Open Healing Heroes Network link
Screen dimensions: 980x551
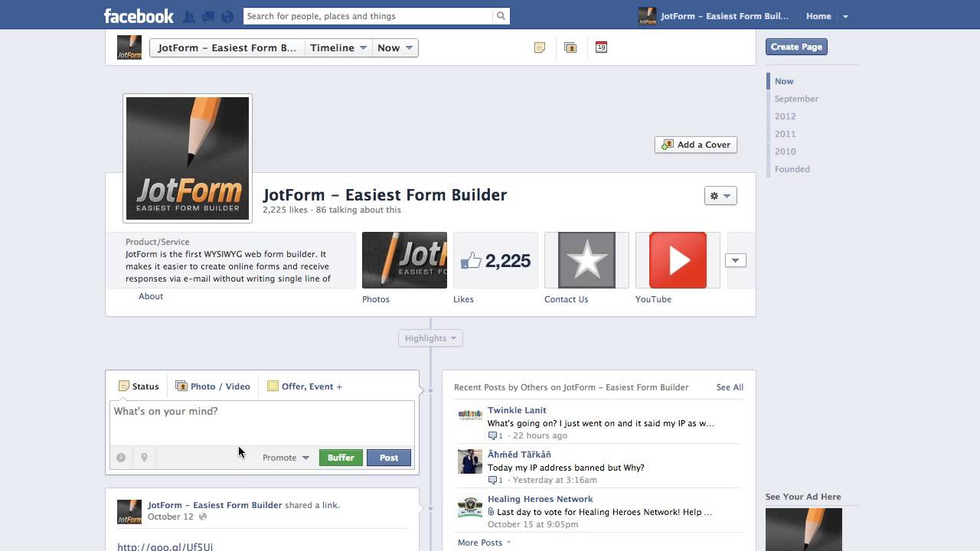point(540,499)
